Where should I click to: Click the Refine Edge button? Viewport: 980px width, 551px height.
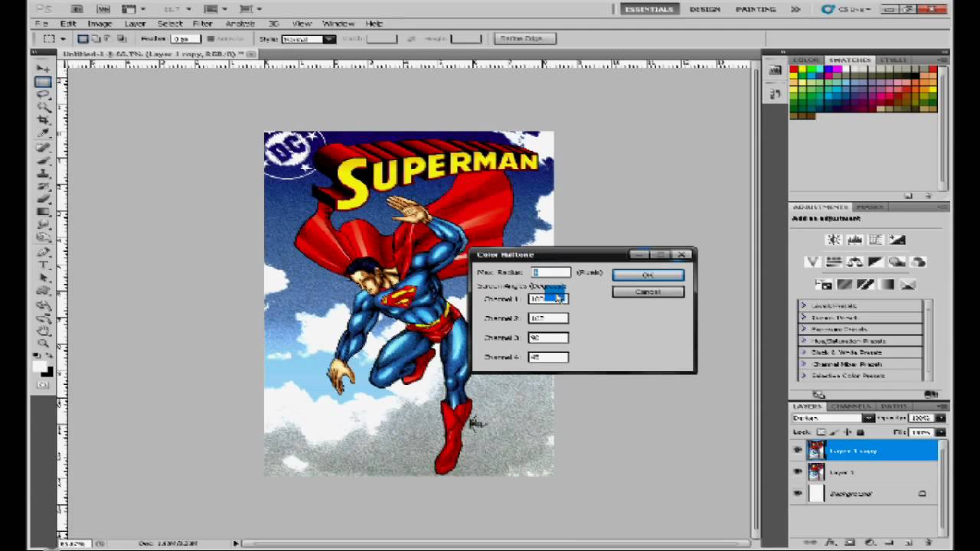coord(524,38)
